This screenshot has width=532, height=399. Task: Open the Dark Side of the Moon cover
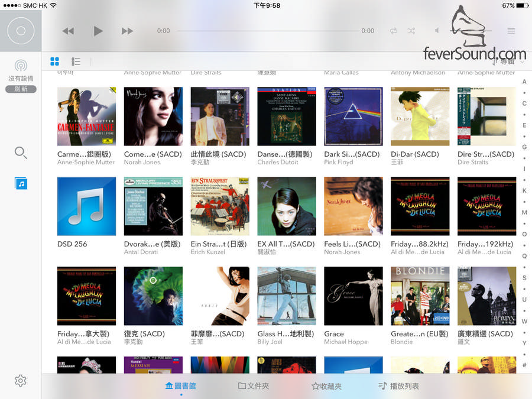pos(353,116)
